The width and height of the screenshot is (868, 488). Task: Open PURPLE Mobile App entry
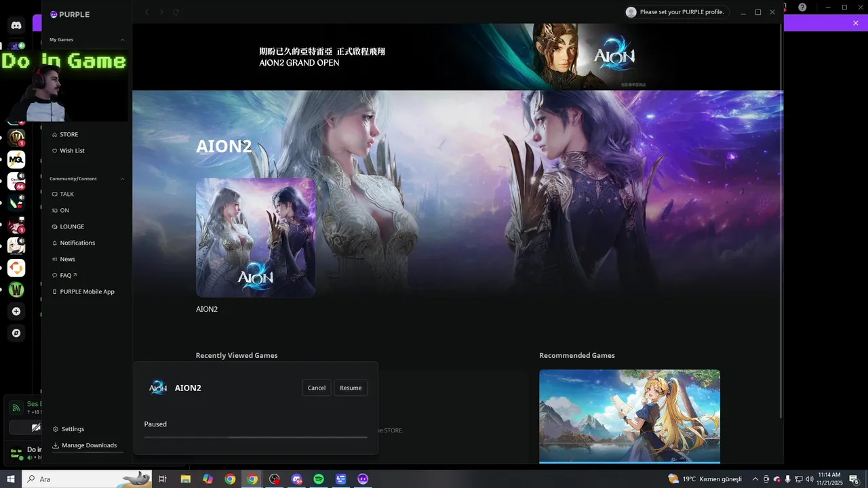[83, 291]
